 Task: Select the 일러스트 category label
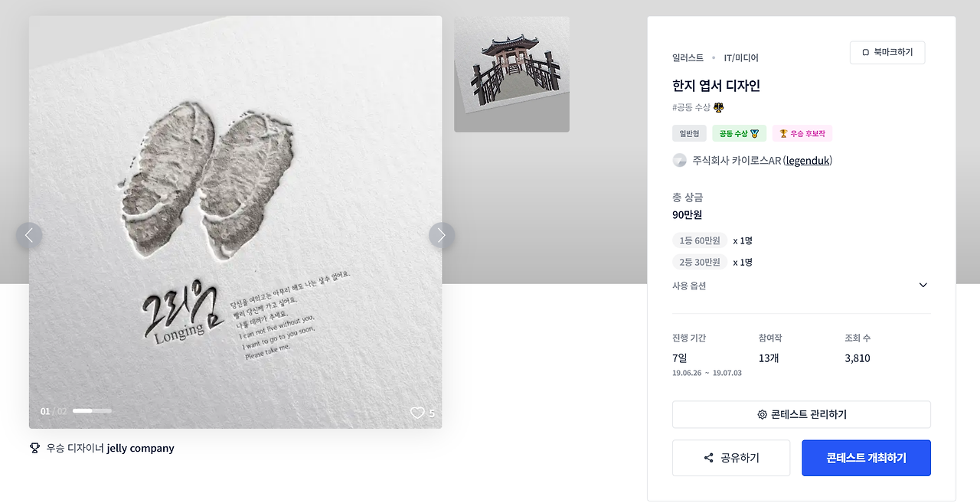pyautogui.click(x=688, y=57)
